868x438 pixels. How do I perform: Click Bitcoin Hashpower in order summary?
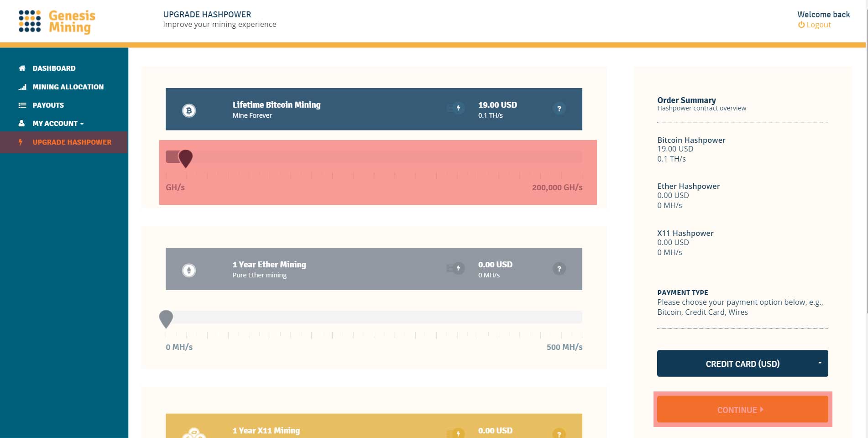691,140
